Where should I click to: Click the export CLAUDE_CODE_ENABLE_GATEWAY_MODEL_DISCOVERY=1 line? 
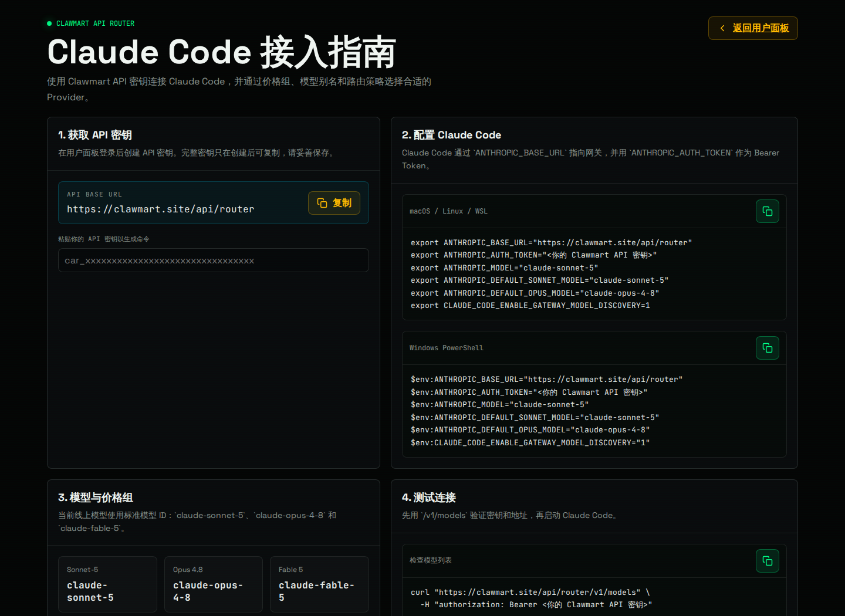tap(530, 306)
